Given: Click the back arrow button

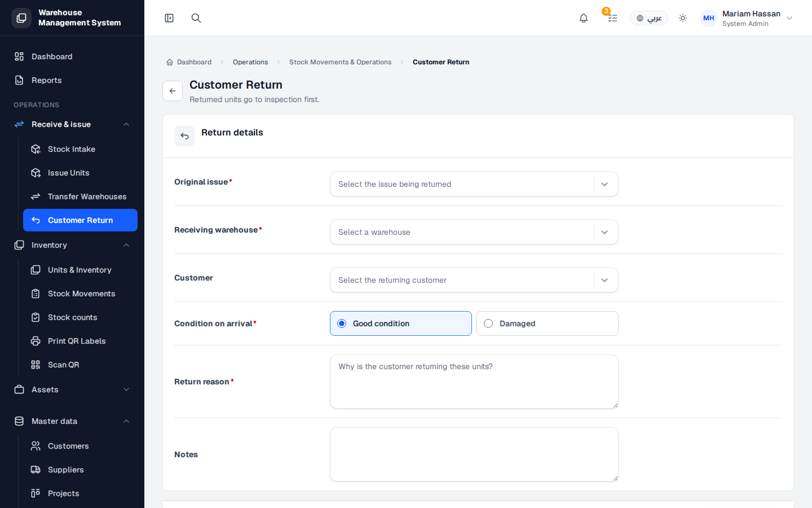Looking at the screenshot, I should pyautogui.click(x=173, y=91).
